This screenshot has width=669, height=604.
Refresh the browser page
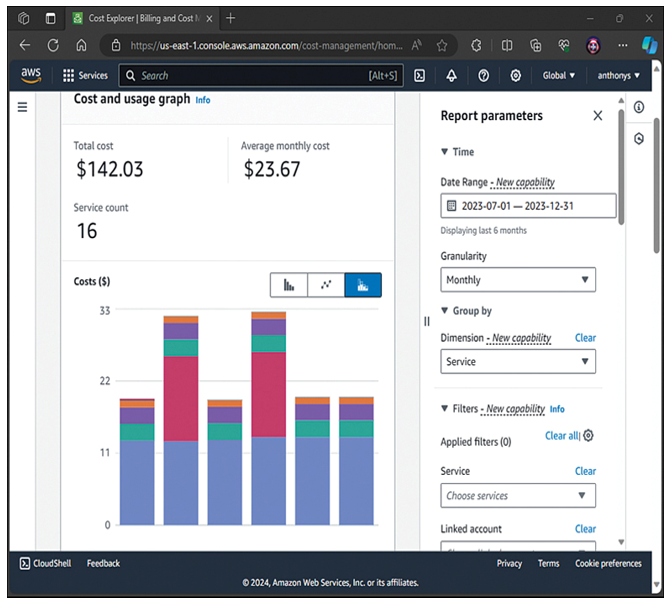coord(53,45)
